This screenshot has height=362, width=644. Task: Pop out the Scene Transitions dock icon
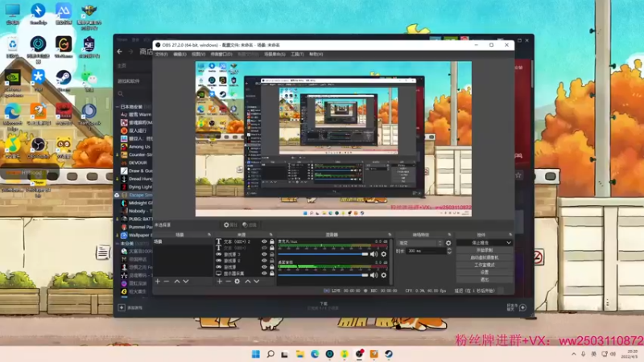click(x=449, y=235)
